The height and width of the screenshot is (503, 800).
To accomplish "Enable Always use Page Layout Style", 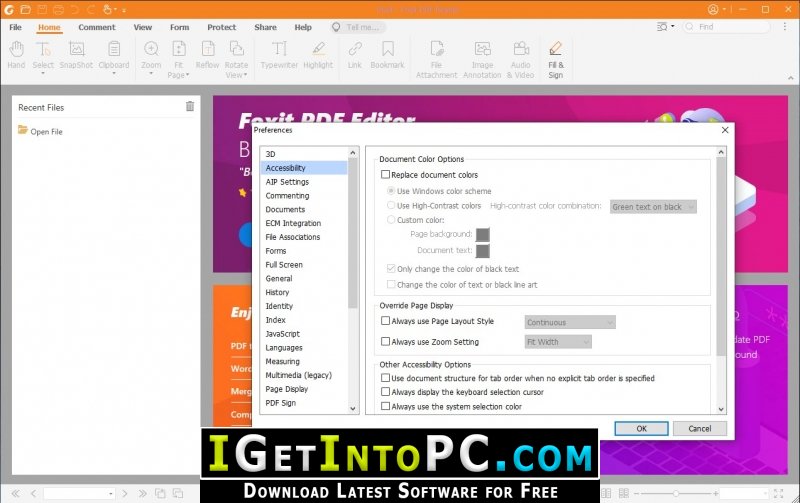I will point(386,321).
